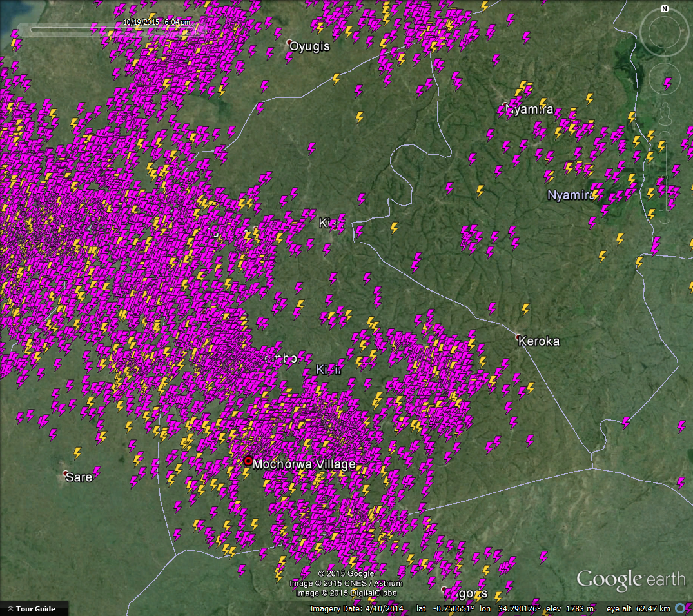Click the Oyugis label text
693x616 pixels.
[x=309, y=46]
